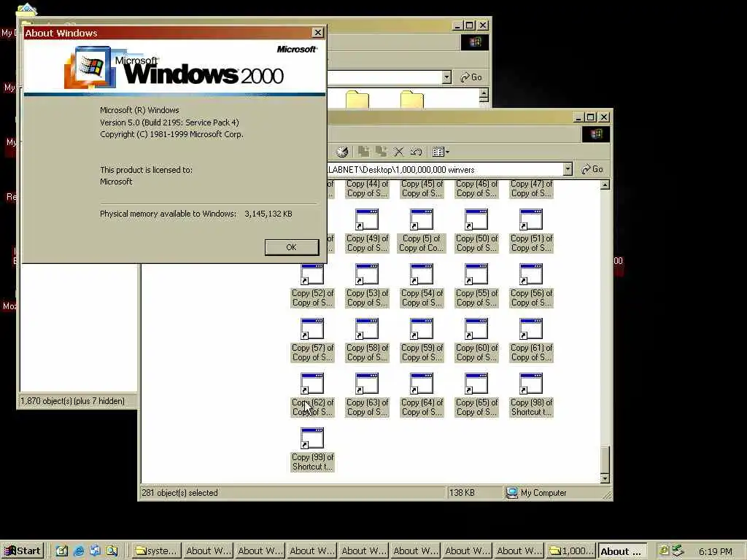Select the Copy (54) shortcut icon
Image resolution: width=747 pixels, height=560 pixels.
pyautogui.click(x=422, y=274)
